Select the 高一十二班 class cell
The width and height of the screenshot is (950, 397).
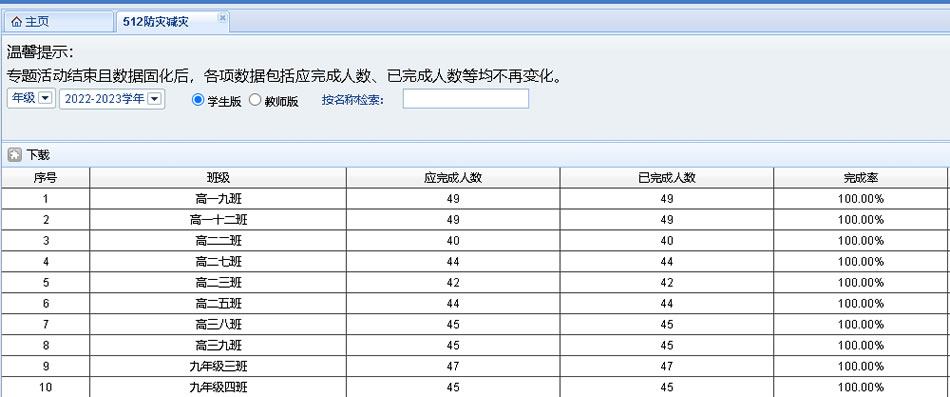[x=218, y=220]
